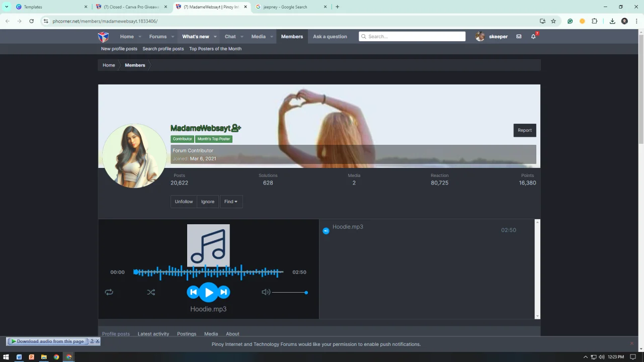Toggle repeat mode in audio player
Image resolution: width=644 pixels, height=362 pixels.
point(109,292)
